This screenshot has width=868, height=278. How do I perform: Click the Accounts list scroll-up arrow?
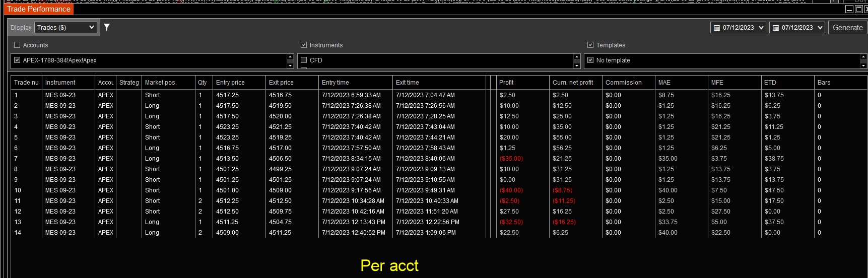click(x=290, y=57)
